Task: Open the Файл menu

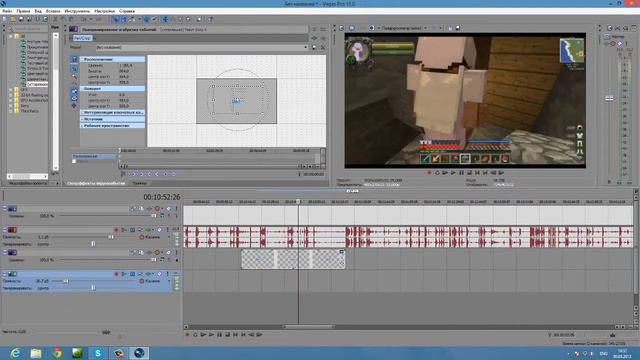Action: [7, 11]
